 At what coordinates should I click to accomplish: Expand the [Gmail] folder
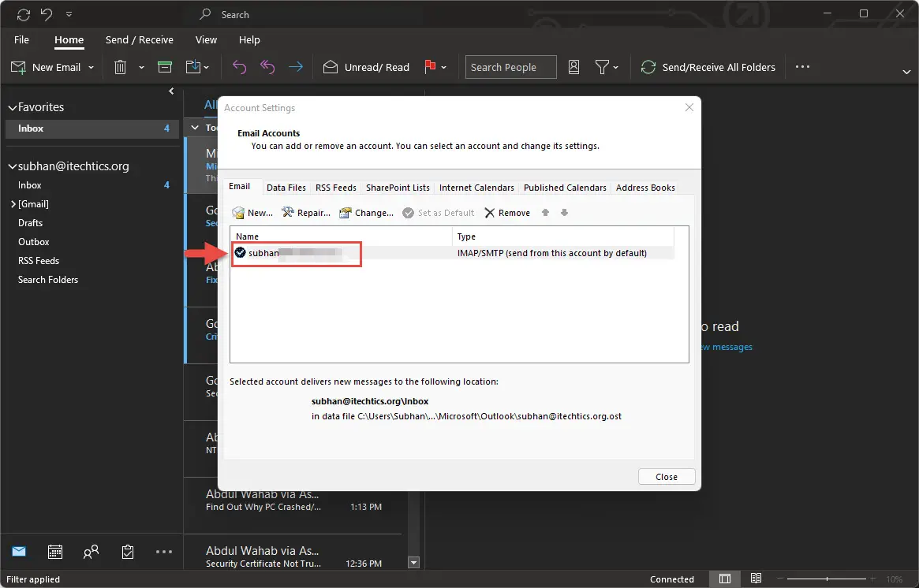click(x=13, y=204)
